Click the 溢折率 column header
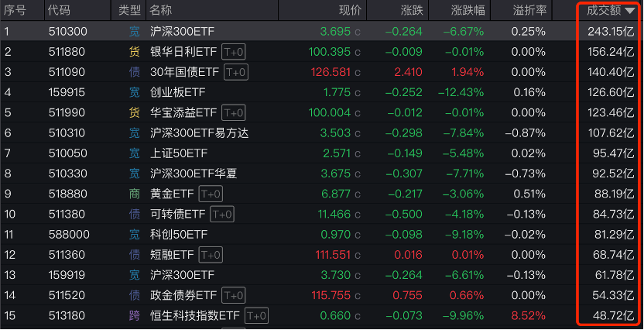The height and width of the screenshot is (330, 644). 530,11
